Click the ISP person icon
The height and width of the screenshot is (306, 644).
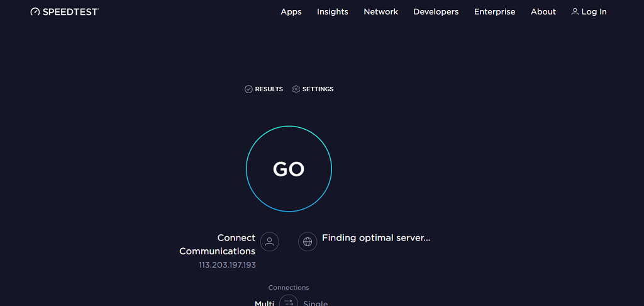pos(269,241)
